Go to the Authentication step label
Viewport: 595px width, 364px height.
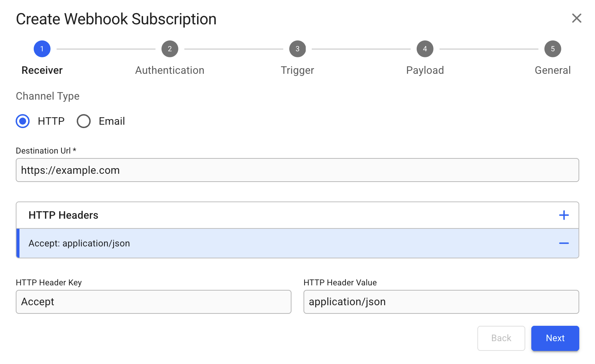coord(170,70)
